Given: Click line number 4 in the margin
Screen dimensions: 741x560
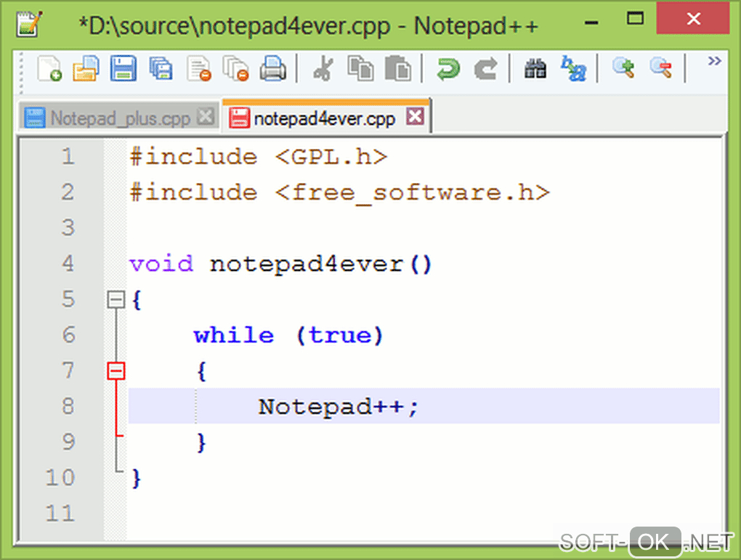Looking at the screenshot, I should tap(68, 263).
